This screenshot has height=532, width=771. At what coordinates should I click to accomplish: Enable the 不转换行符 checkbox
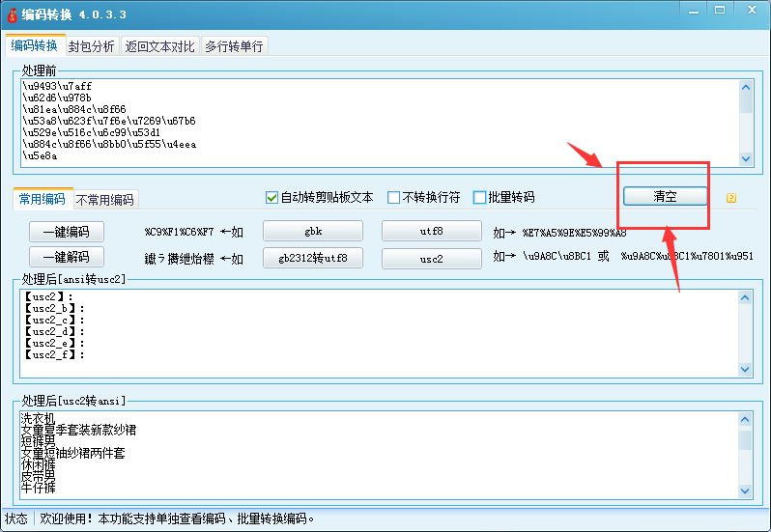394,198
